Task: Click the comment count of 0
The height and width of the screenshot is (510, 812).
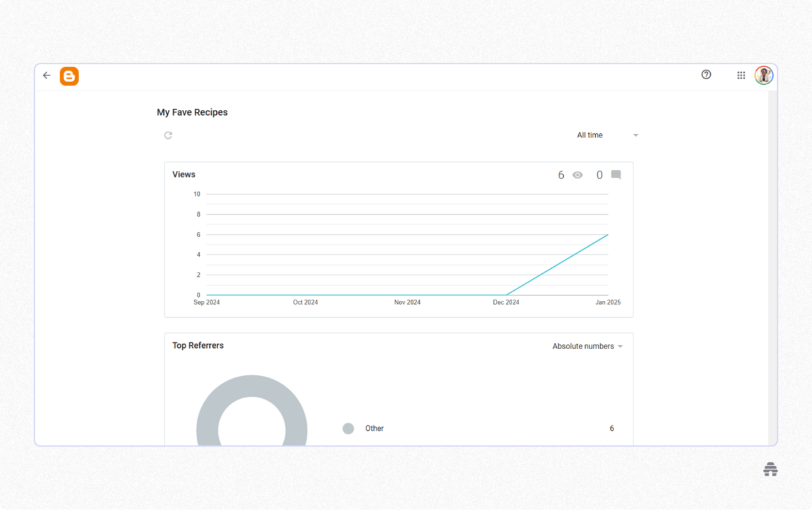Action: click(599, 175)
